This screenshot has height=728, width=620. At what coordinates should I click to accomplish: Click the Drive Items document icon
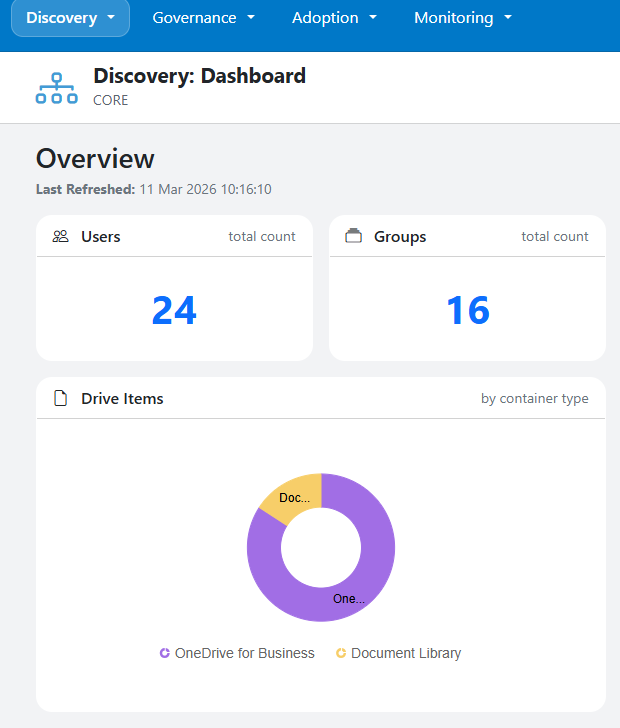pyautogui.click(x=60, y=398)
